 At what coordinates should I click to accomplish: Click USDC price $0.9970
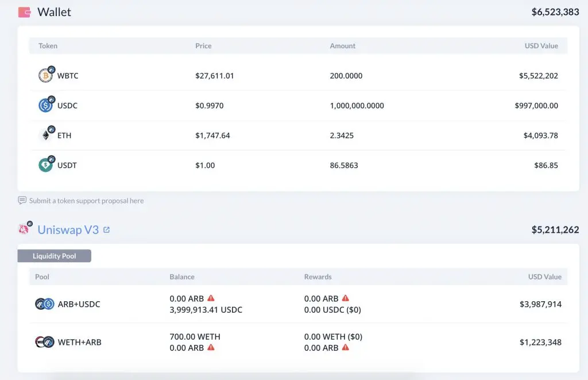[x=209, y=106]
